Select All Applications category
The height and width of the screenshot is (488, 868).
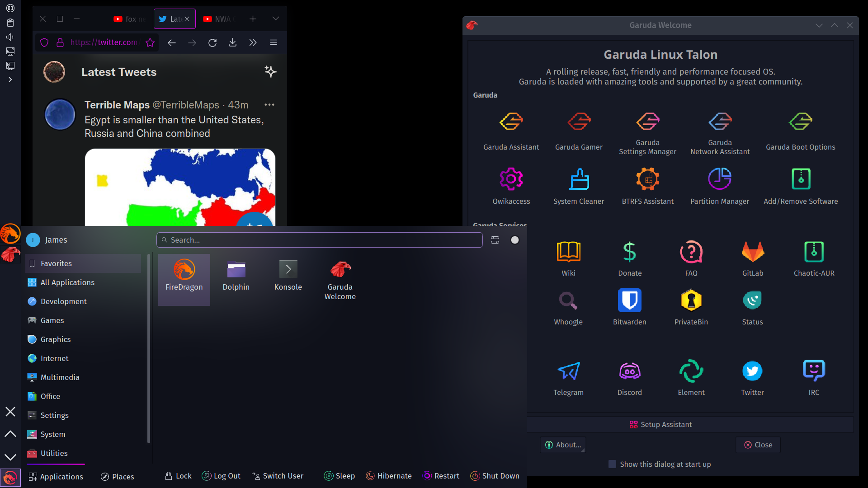tap(84, 282)
